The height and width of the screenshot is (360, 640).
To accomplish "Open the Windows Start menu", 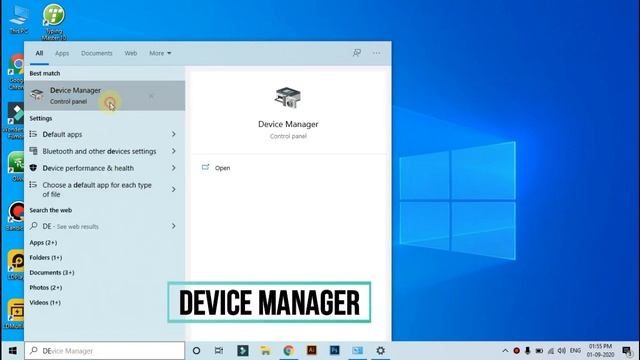I will coord(13,351).
